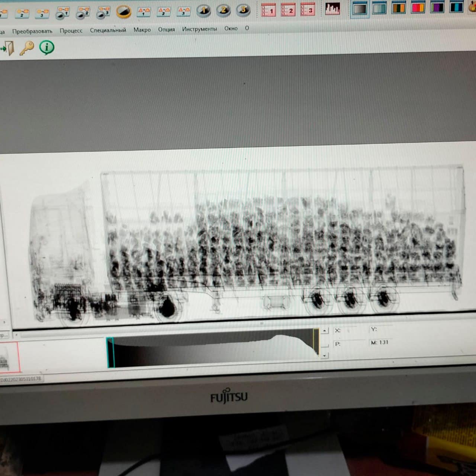Apply the purple color palette swatch
This screenshot has height=476, width=476.
click(x=437, y=7)
